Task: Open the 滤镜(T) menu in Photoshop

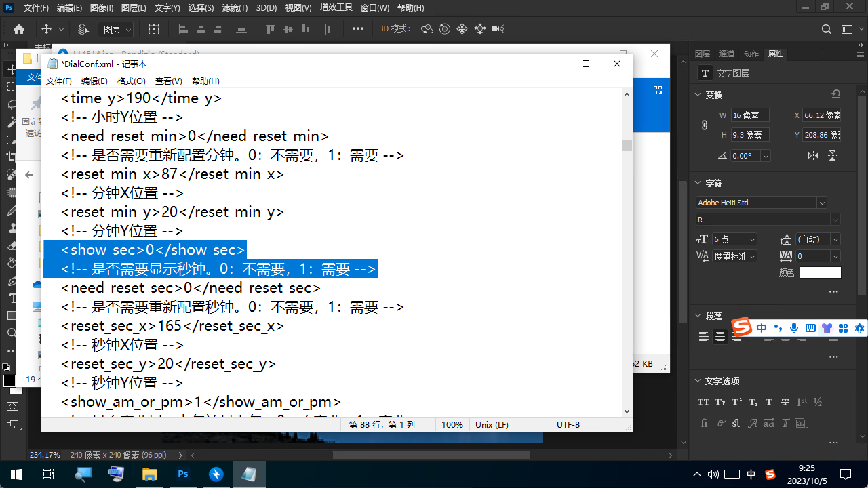Action: [x=235, y=8]
